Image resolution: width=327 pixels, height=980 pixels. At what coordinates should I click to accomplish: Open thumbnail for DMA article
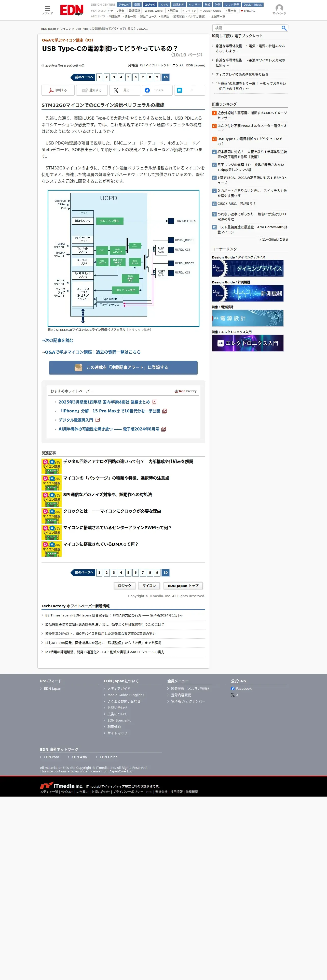(x=52, y=549)
